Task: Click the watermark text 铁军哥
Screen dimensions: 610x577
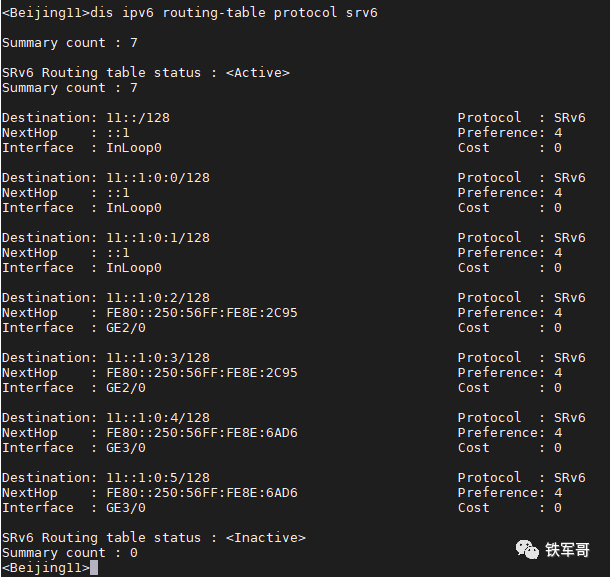Action: click(x=568, y=550)
